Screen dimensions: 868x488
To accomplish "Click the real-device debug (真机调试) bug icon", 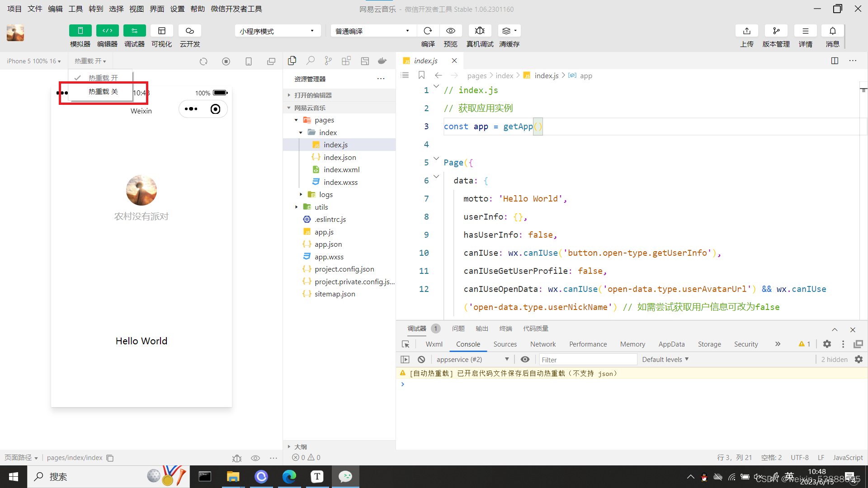I will pos(480,31).
